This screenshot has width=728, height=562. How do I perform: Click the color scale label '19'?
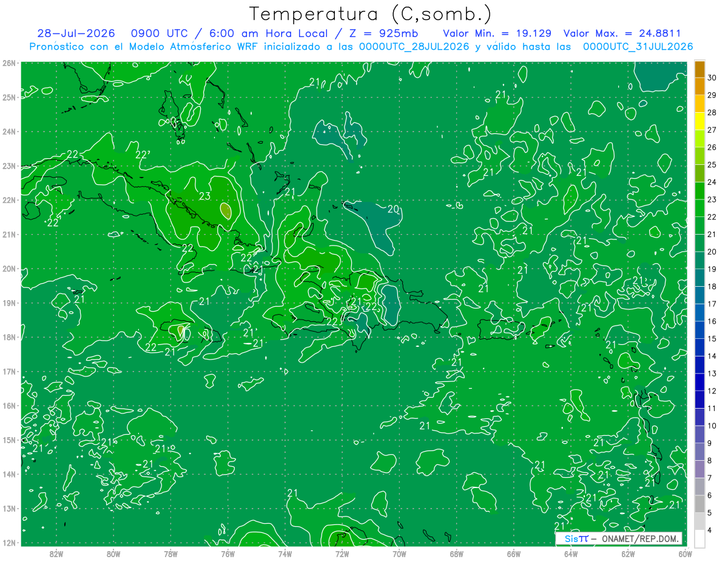click(x=712, y=269)
